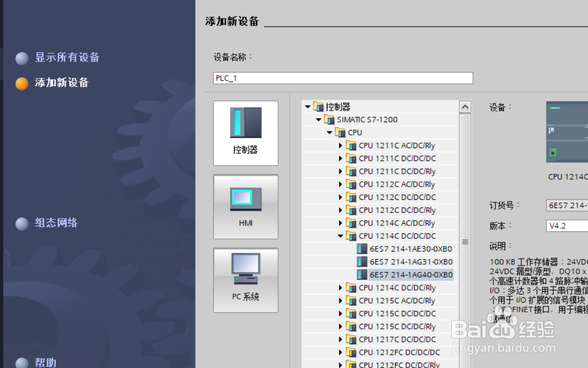Select the 控制器 device category button

click(246, 133)
